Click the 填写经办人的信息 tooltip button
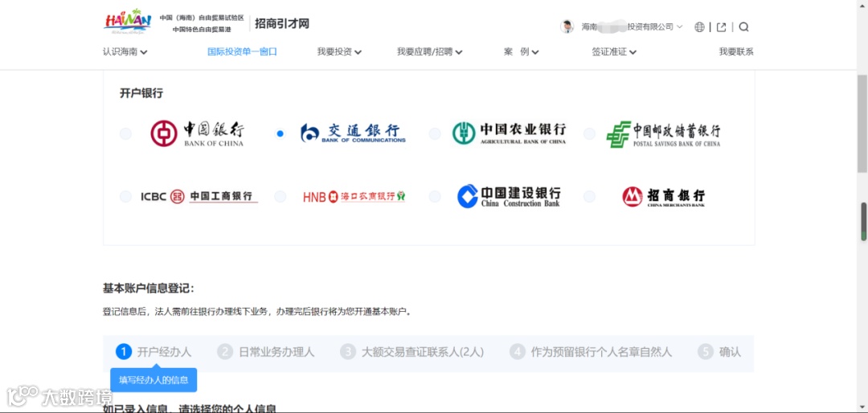The height and width of the screenshot is (413, 868). tap(154, 380)
